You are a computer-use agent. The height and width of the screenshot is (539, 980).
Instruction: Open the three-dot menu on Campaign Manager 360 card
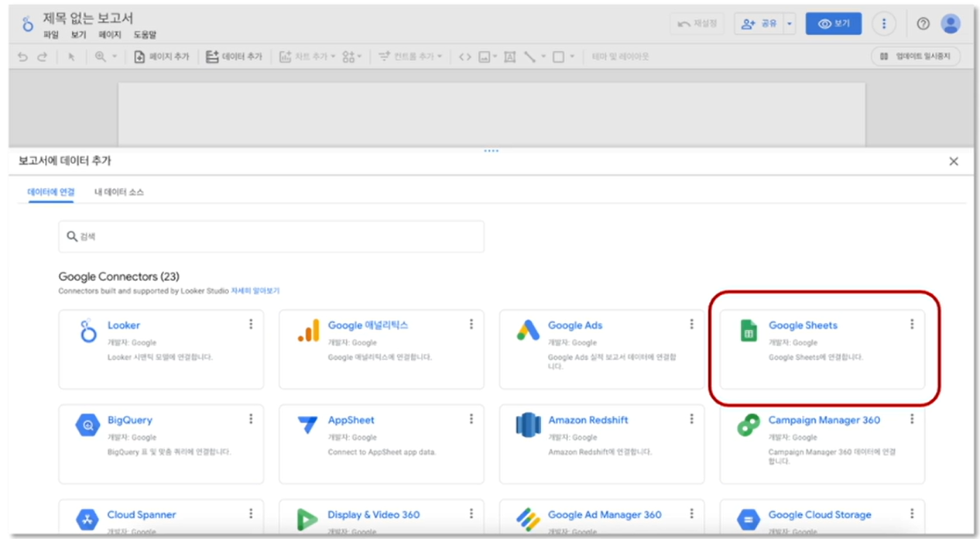[x=912, y=419]
